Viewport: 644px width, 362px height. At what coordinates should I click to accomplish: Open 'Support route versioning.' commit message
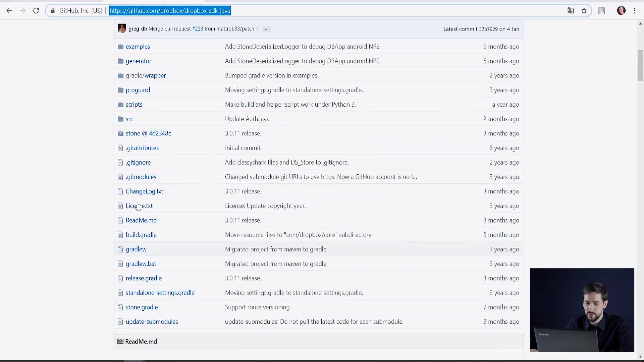(x=258, y=307)
